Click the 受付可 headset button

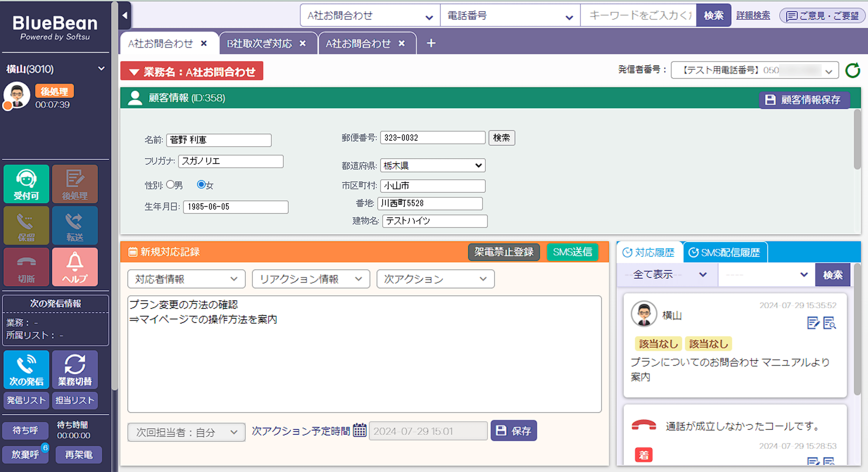click(26, 184)
